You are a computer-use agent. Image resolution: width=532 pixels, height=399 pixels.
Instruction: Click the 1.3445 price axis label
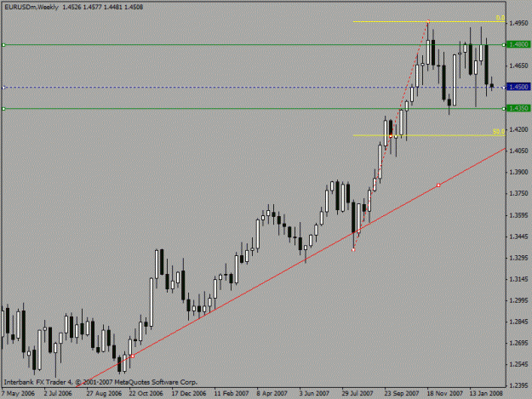pos(519,237)
